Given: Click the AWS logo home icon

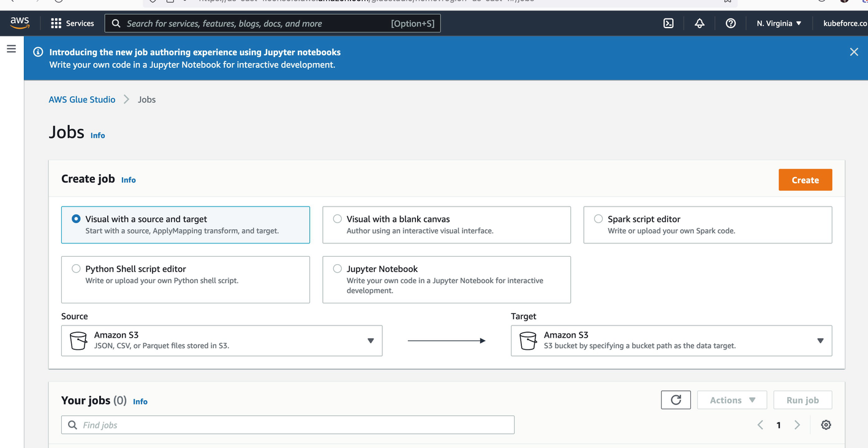Looking at the screenshot, I should (20, 23).
